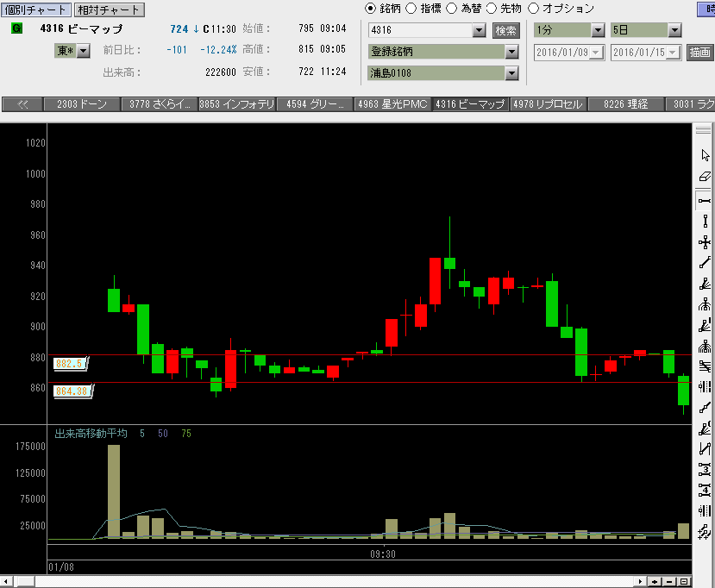This screenshot has height=588, width=715.
Task: Open the 東* market dropdown
Action: 83,51
